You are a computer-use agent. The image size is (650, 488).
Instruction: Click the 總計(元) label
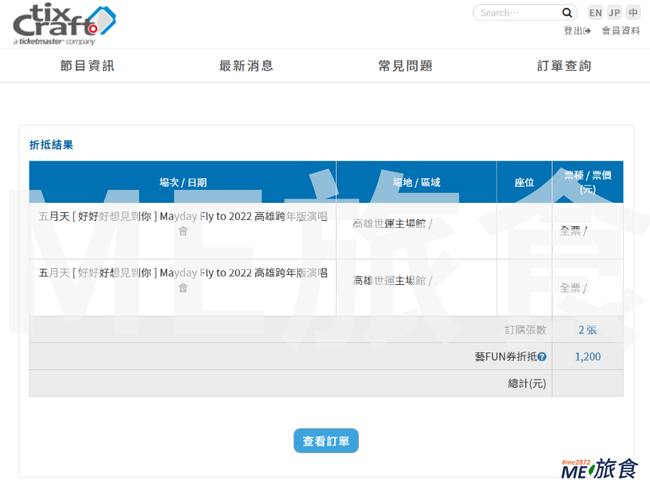[x=527, y=384]
